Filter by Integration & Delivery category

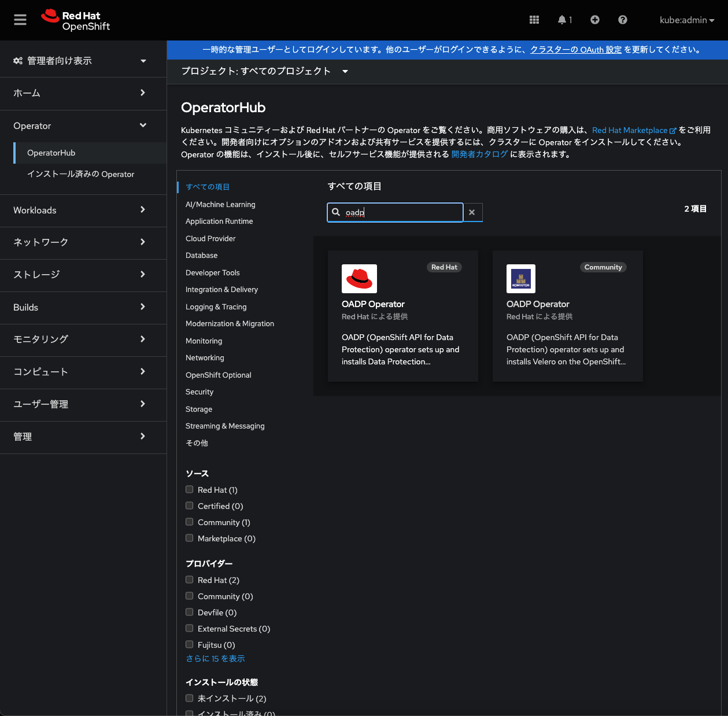(x=221, y=290)
